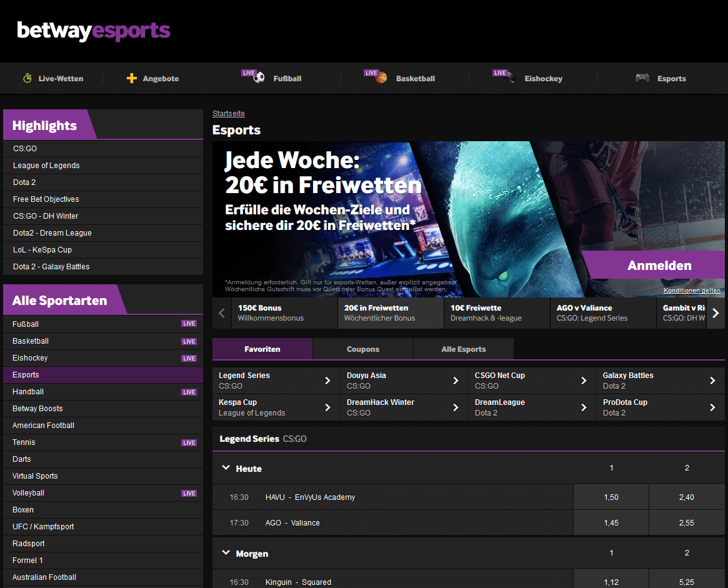The height and width of the screenshot is (588, 728).
Task: Open CS:GO - DH Winter highlight
Action: [103, 216]
